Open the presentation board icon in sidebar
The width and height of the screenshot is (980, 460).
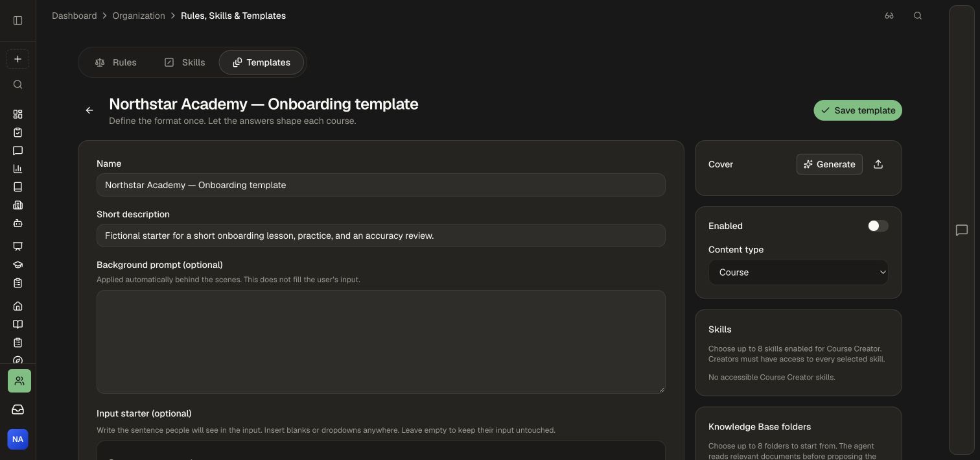pos(17,247)
